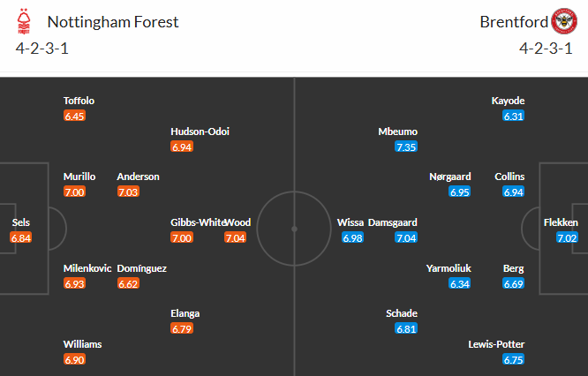Select Lewis-Potter's 6.75 rating badge
This screenshot has width=588, height=376.
[x=513, y=359]
